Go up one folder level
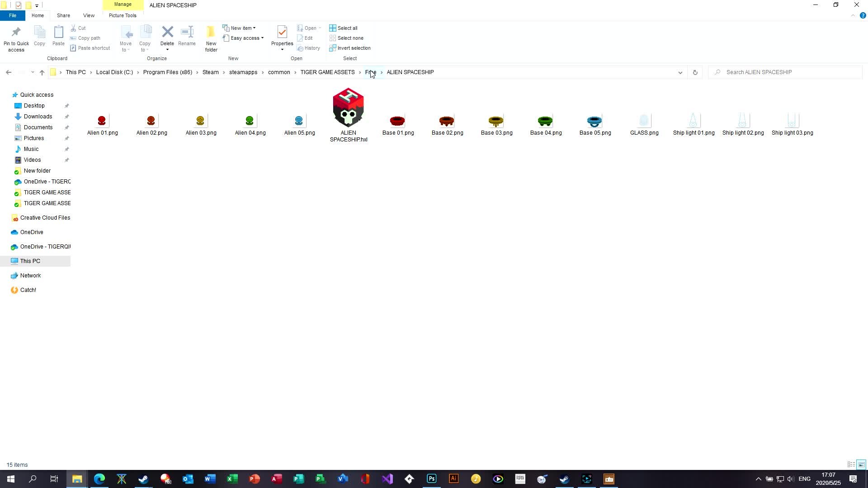868x488 pixels. pyautogui.click(x=42, y=72)
